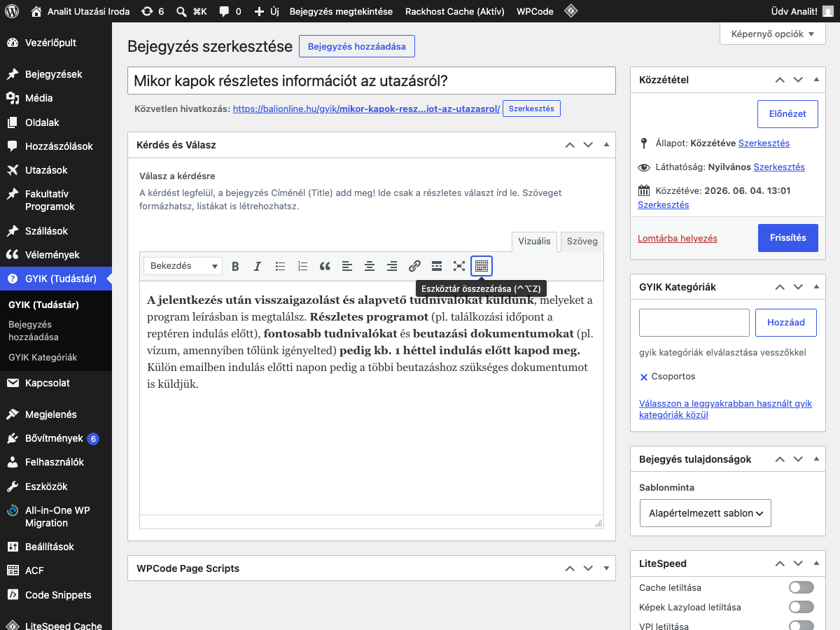840x630 pixels.
Task: Click the insert link icon
Action: pyautogui.click(x=414, y=266)
